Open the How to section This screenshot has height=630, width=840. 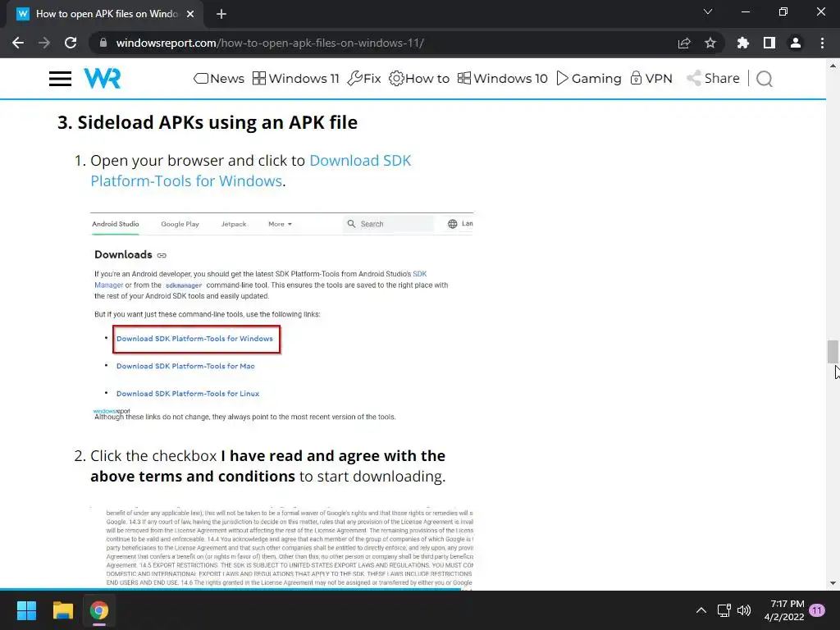pyautogui.click(x=419, y=79)
